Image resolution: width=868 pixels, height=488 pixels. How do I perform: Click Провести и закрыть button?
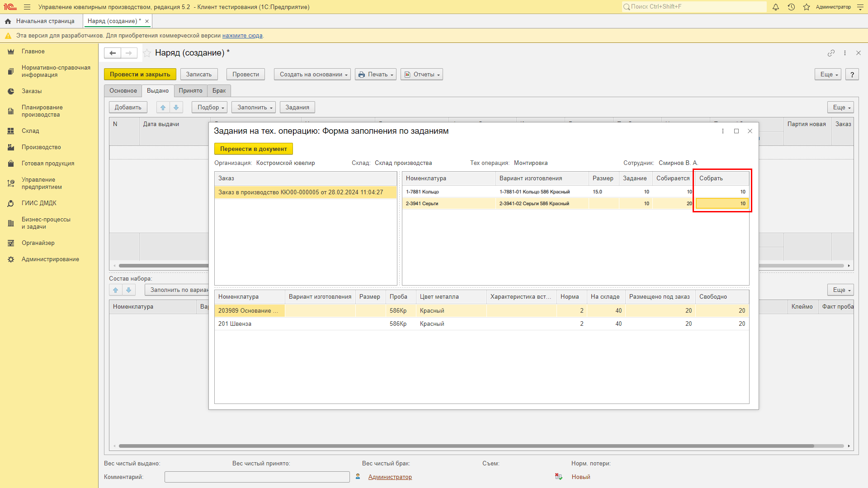pos(140,75)
